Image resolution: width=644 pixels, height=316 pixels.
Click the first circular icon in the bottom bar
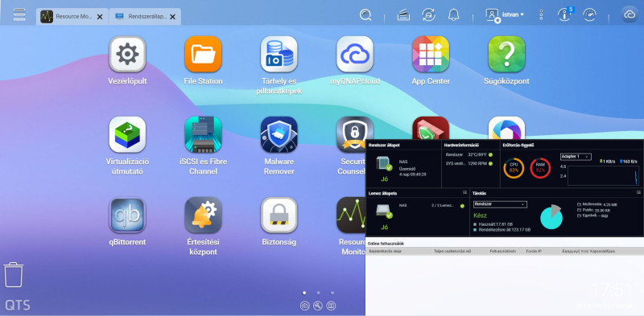pos(305,306)
